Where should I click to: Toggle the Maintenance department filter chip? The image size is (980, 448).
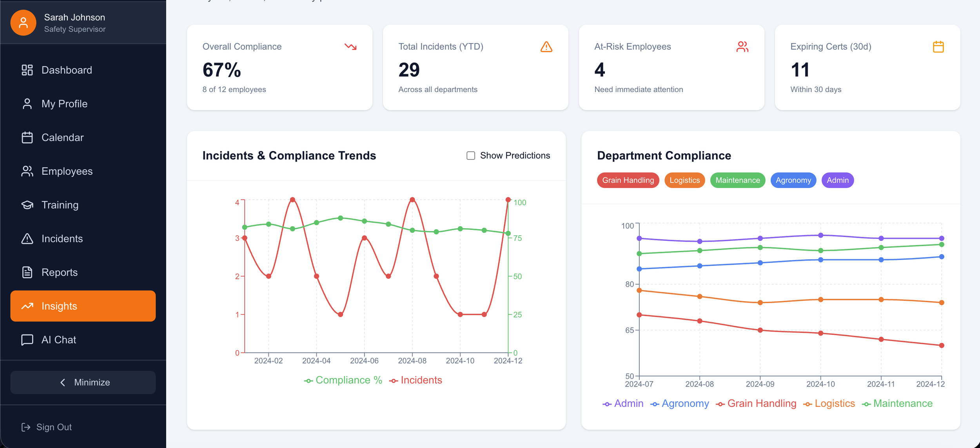click(737, 180)
